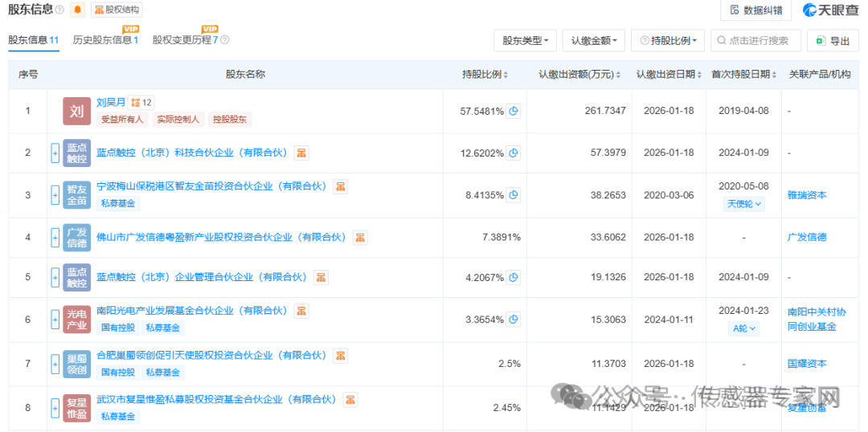Image resolution: width=868 pixels, height=432 pixels.
Task: Sort by 持股比例 column header
Action: 485,75
